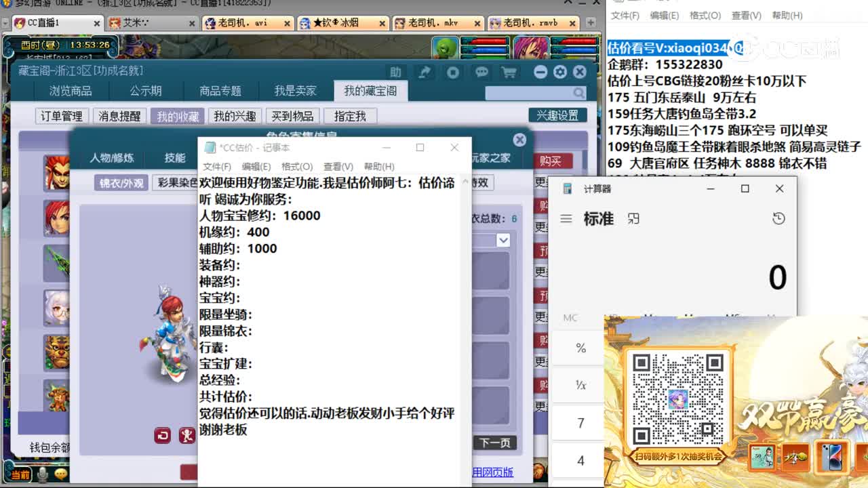Open 格式(O) menu in right-side Notepad window
The width and height of the screenshot is (868, 488).
[x=705, y=15]
